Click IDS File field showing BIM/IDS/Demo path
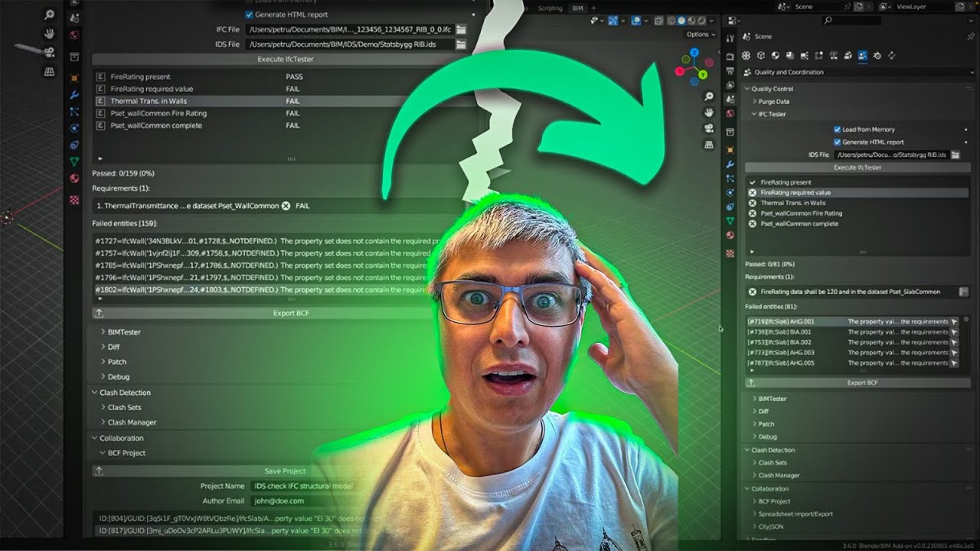Screen dimensions: 980x551 [350, 44]
